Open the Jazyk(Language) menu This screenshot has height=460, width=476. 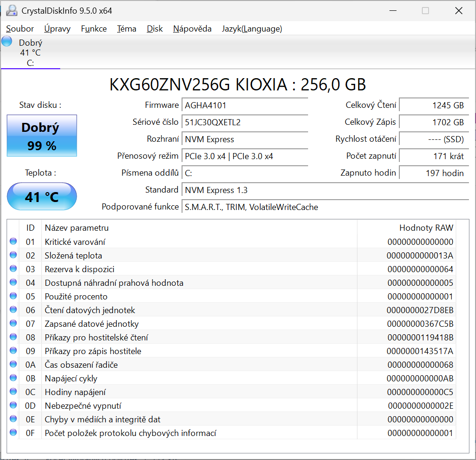click(x=252, y=29)
